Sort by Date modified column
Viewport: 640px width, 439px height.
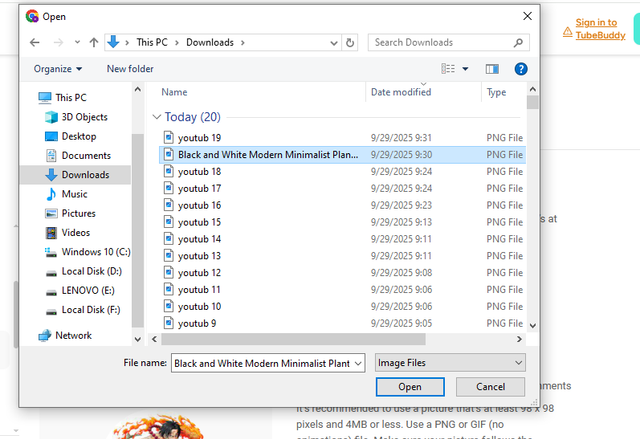401,92
